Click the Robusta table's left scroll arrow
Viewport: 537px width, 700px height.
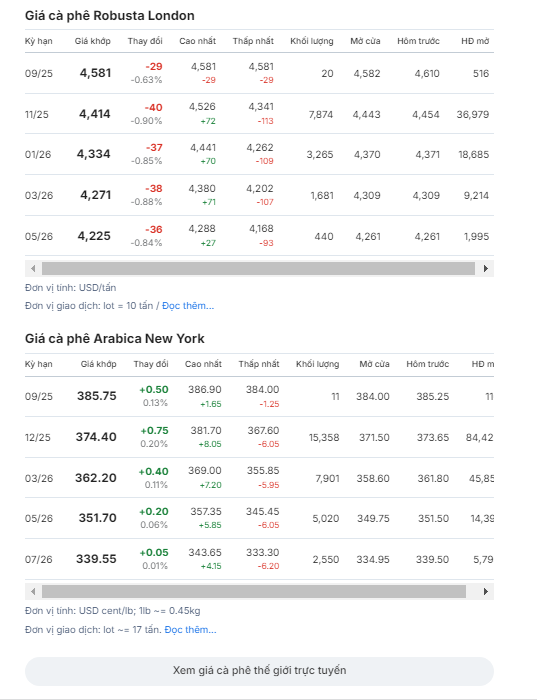[33, 268]
